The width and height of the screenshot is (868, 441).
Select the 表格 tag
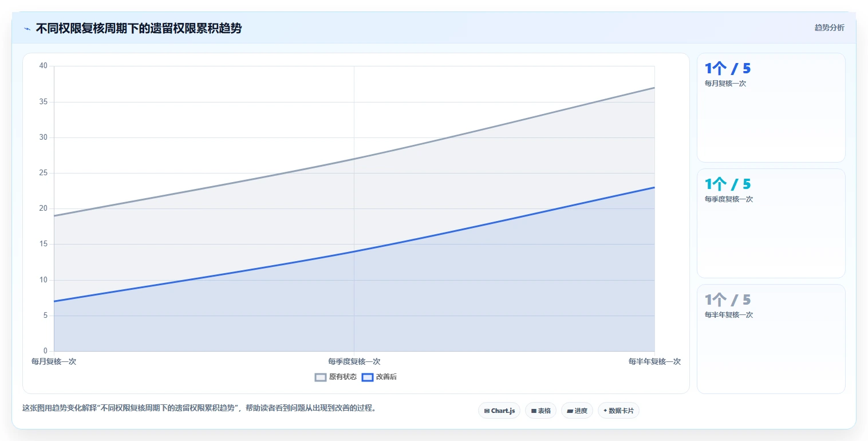click(x=540, y=411)
